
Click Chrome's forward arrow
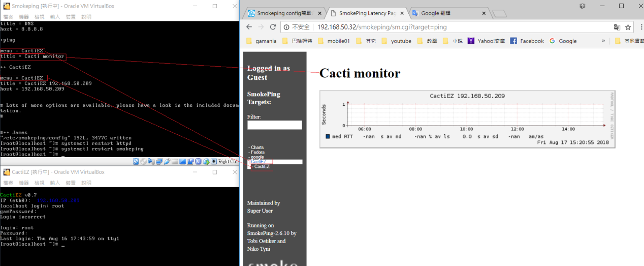(261, 27)
